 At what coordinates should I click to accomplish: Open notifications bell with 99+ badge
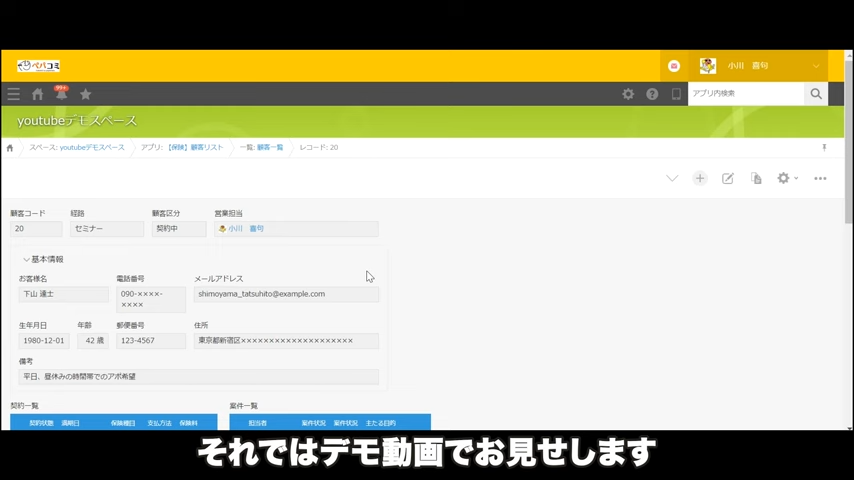point(62,94)
